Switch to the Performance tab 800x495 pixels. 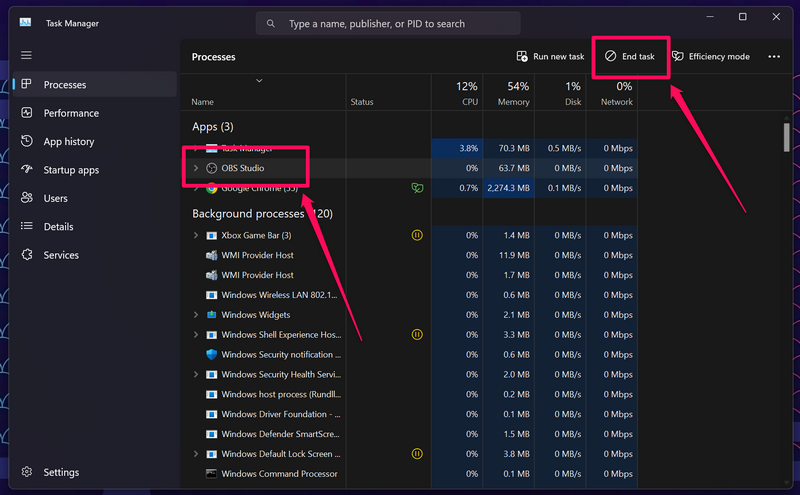coord(70,113)
